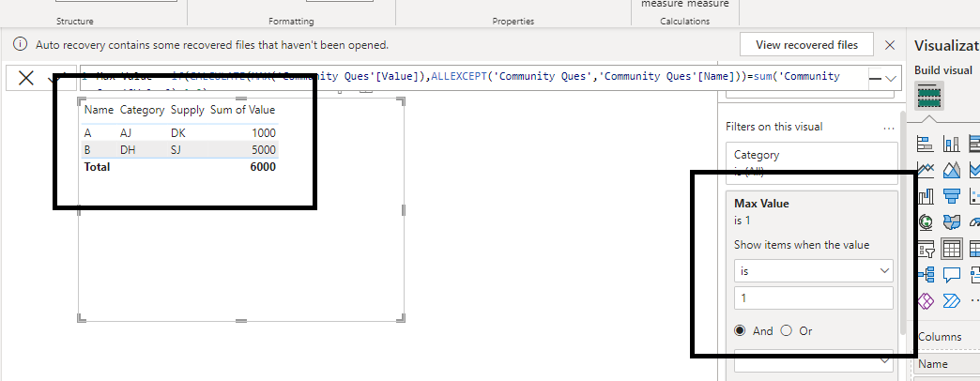Image resolution: width=980 pixels, height=381 pixels.
Task: Click the Structure ribbon group label
Action: [75, 22]
